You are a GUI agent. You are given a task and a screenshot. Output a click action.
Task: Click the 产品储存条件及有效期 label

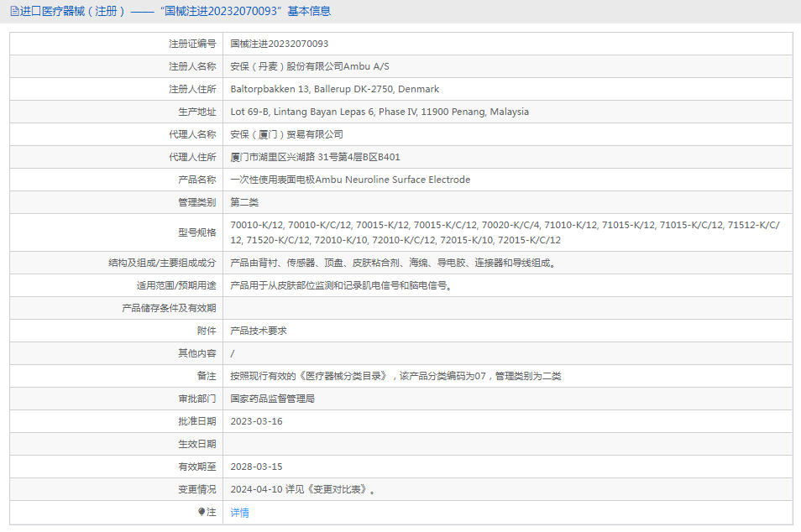(x=169, y=308)
